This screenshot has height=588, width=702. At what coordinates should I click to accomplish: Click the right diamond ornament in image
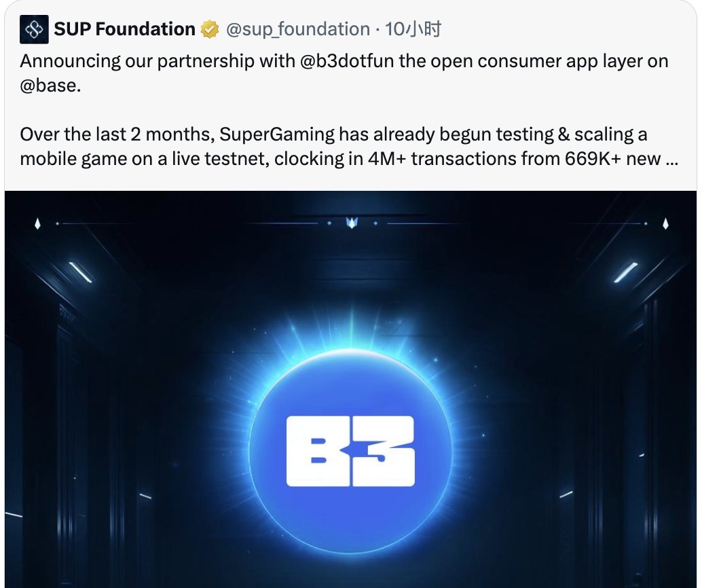pos(666,223)
